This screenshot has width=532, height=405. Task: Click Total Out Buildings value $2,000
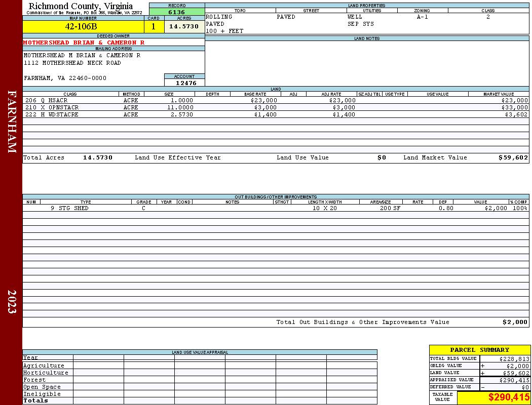click(515, 322)
